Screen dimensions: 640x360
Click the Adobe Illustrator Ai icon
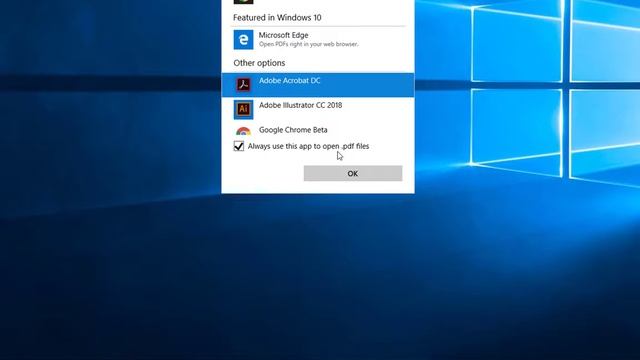243,109
